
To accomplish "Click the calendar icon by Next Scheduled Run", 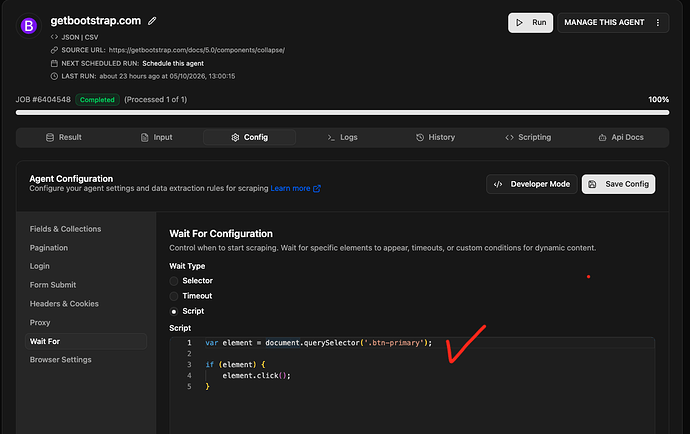I will pyautogui.click(x=54, y=63).
